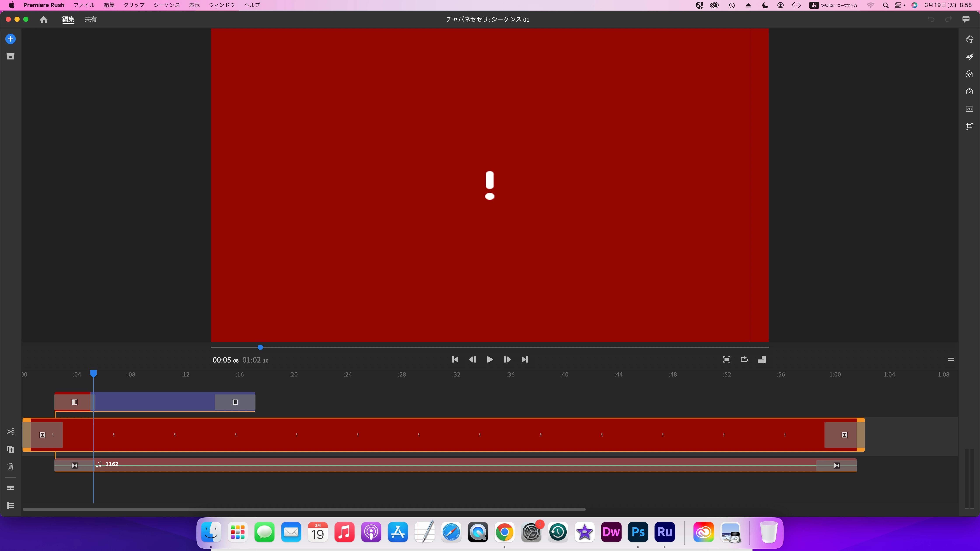Screen dimensions: 980x551
Task: Open the Transitions panel icon
Action: pyautogui.click(x=969, y=57)
